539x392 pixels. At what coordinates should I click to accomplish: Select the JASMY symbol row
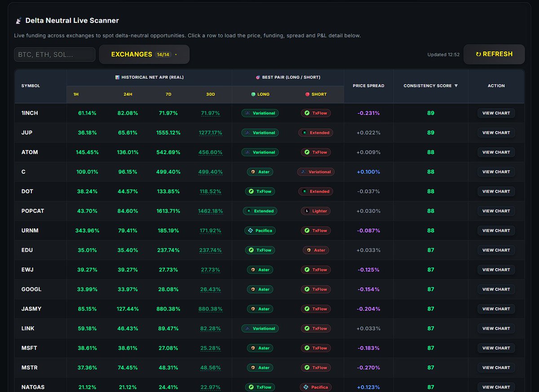coord(269,309)
